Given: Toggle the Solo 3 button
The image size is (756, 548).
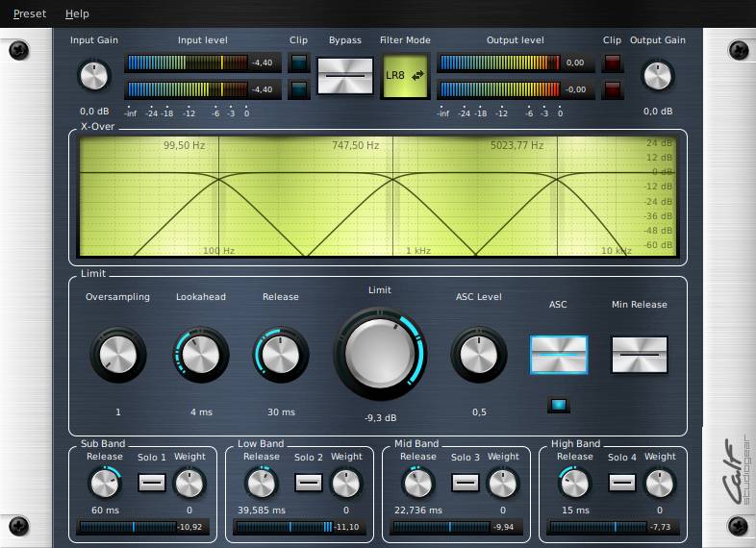Looking at the screenshot, I should click(x=466, y=483).
